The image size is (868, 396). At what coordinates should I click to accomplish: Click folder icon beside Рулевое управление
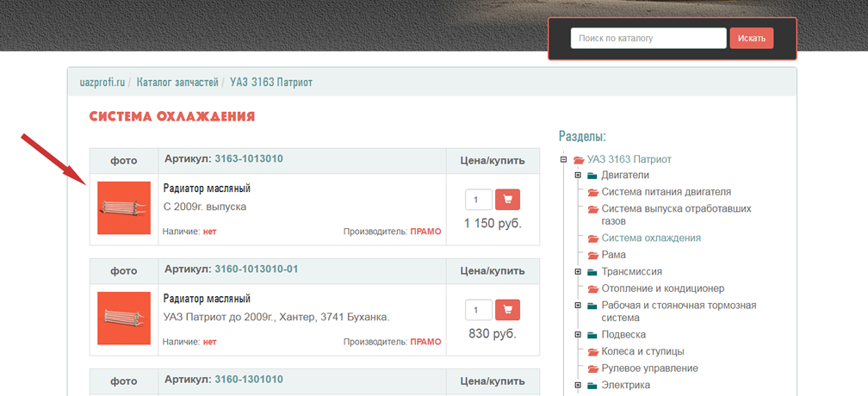pos(592,369)
